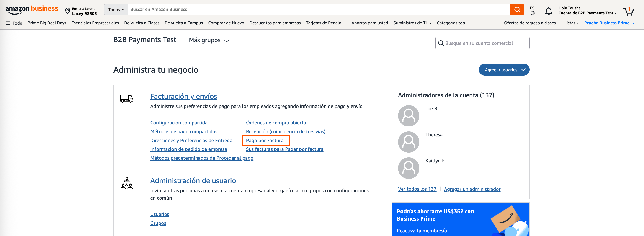Viewport: 644px width, 236px height.
Task: Select Theresa's avatar picture
Action: (x=409, y=142)
